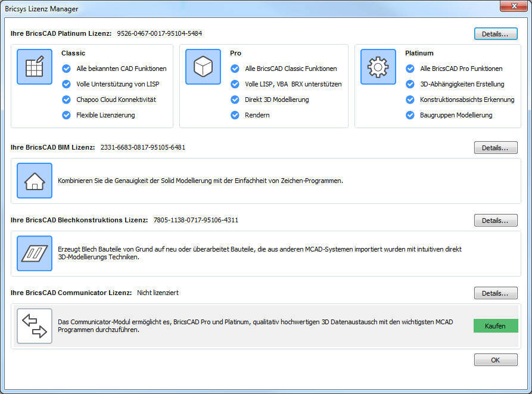Viewport: 532px width, 394px height.
Task: Open Details for the BIM Lizenz
Action: [496, 147]
